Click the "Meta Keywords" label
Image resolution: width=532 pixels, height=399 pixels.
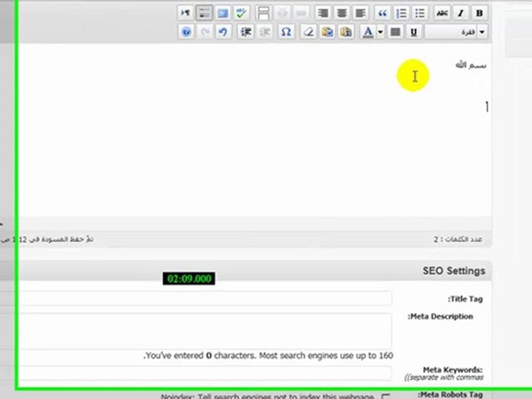(453, 370)
